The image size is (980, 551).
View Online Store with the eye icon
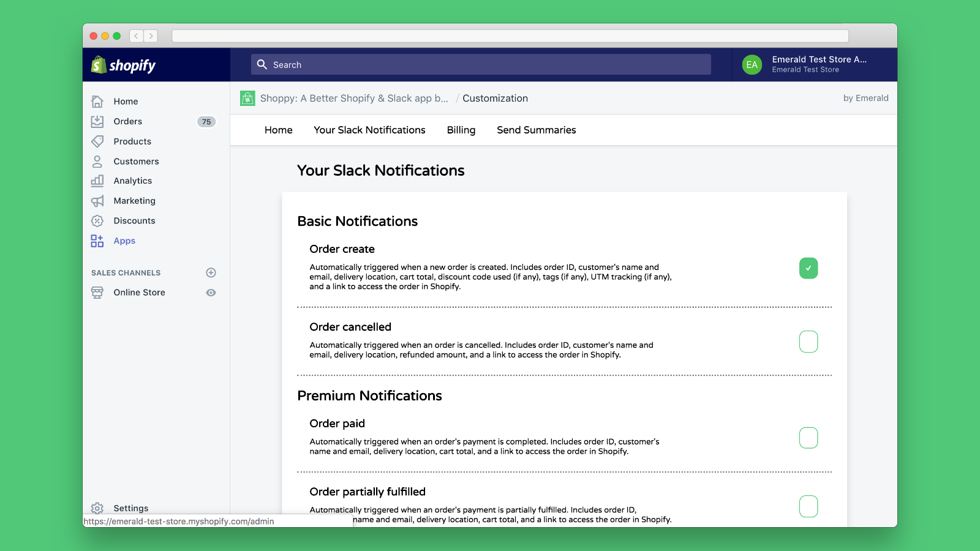point(211,293)
